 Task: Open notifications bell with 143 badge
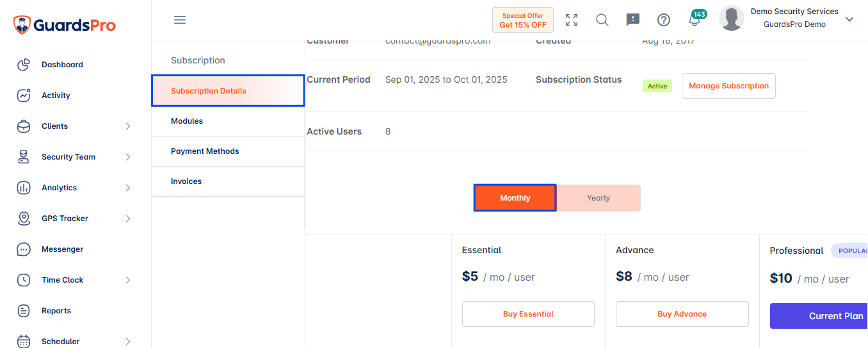pyautogui.click(x=696, y=19)
